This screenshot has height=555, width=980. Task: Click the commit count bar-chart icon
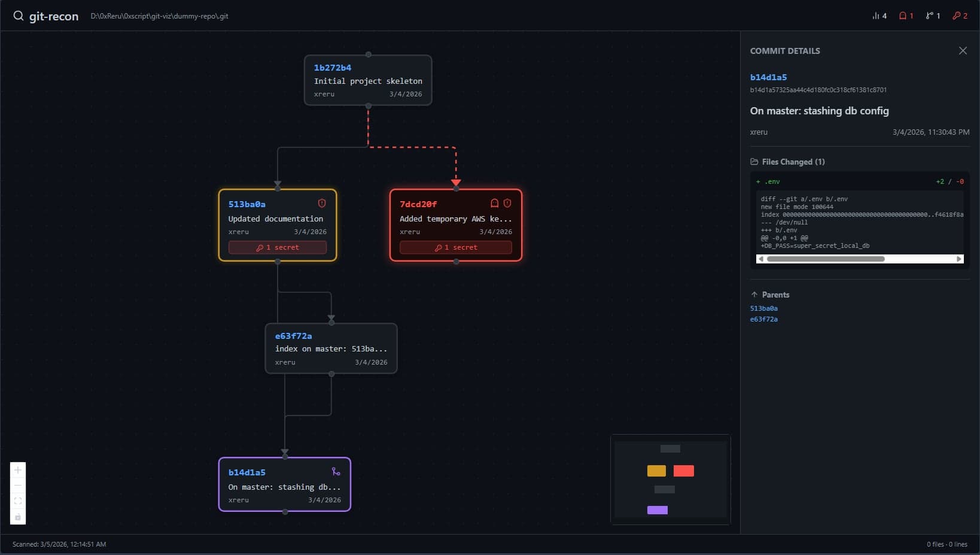pos(876,16)
